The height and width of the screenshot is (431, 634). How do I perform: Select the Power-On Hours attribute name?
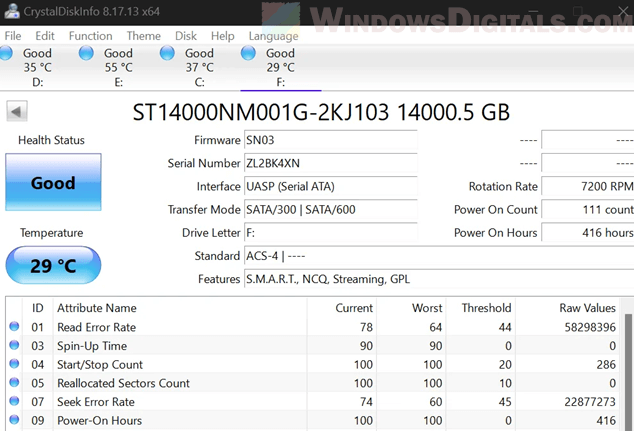point(99,420)
